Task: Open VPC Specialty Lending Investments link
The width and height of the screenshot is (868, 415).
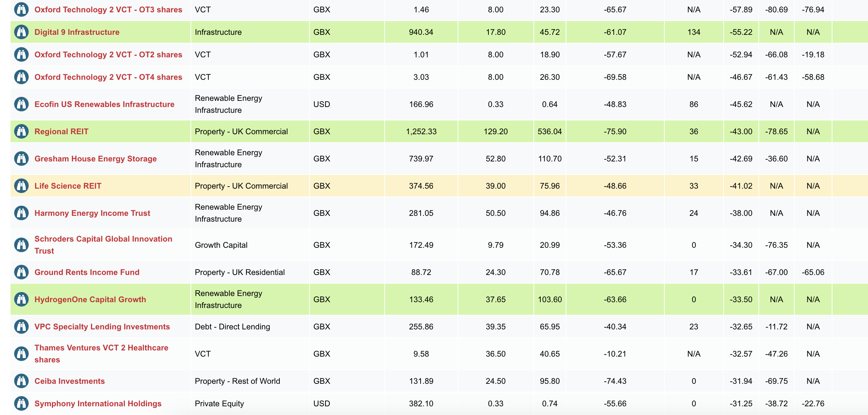Action: click(102, 326)
